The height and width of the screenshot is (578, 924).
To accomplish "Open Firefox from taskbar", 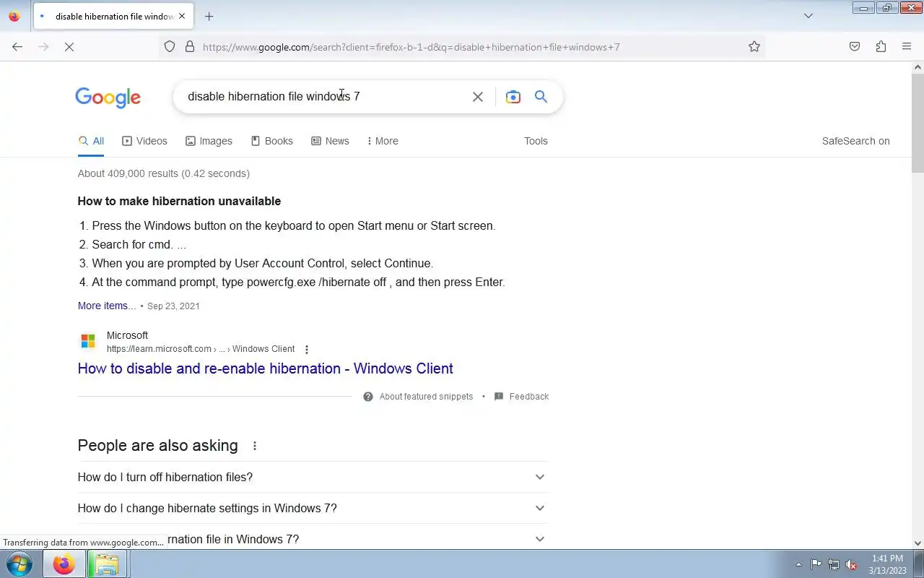I will 64,564.
